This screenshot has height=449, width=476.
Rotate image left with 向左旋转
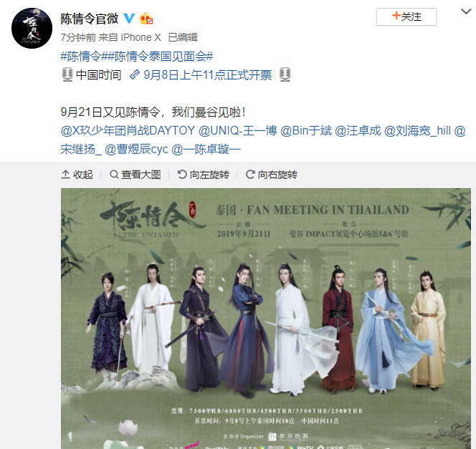coord(203,175)
